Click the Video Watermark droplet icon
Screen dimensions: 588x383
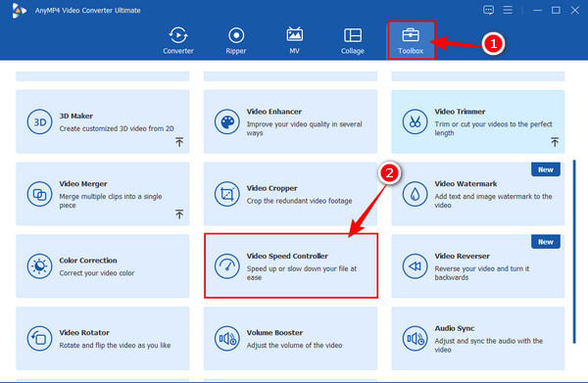tap(415, 194)
